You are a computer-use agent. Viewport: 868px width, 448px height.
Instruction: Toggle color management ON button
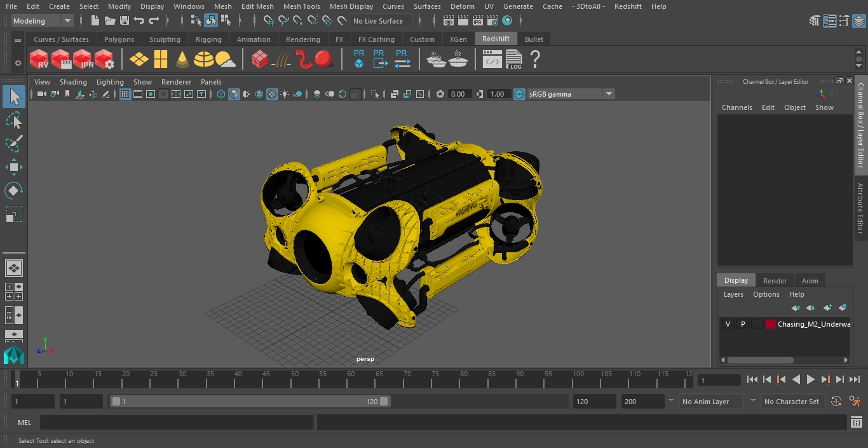(x=519, y=94)
